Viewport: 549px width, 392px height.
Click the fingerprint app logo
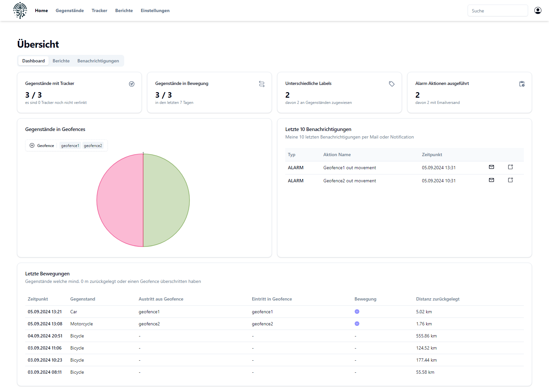point(20,10)
